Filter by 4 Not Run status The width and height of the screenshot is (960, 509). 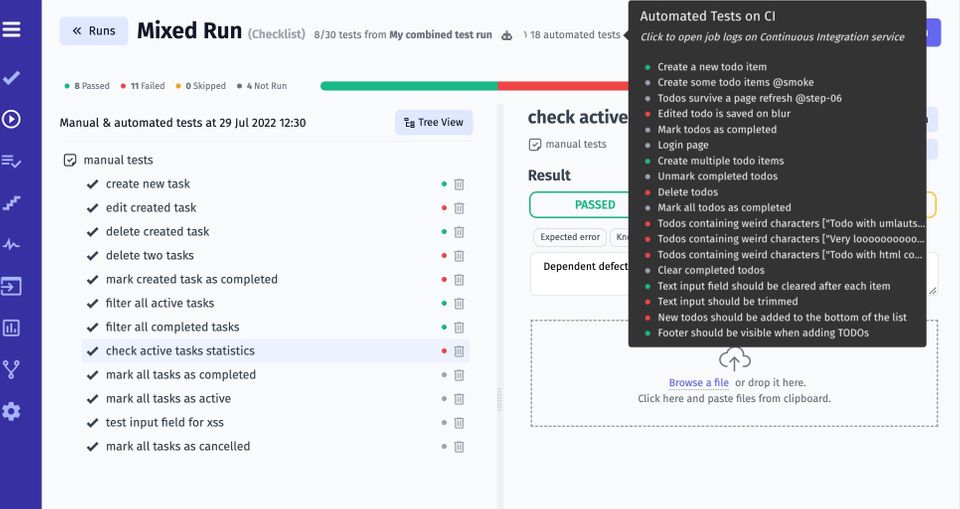tap(261, 86)
